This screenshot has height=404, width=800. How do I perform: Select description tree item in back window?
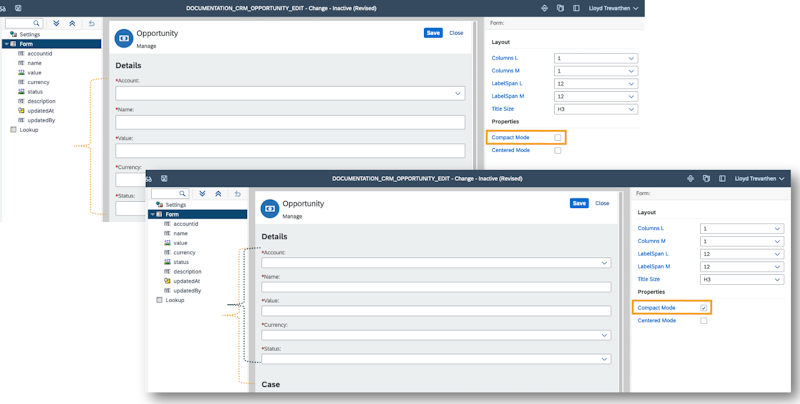(41, 101)
